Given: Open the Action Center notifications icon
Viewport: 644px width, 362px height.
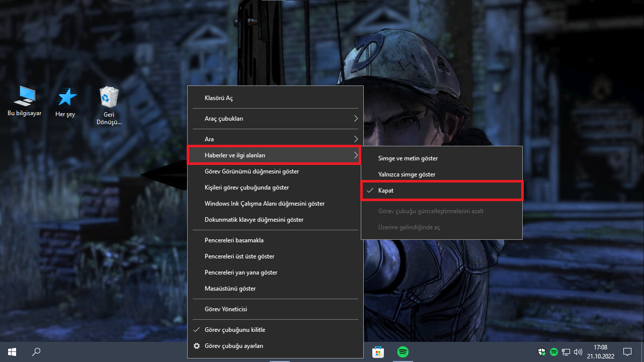Looking at the screenshot, I should click(x=627, y=352).
